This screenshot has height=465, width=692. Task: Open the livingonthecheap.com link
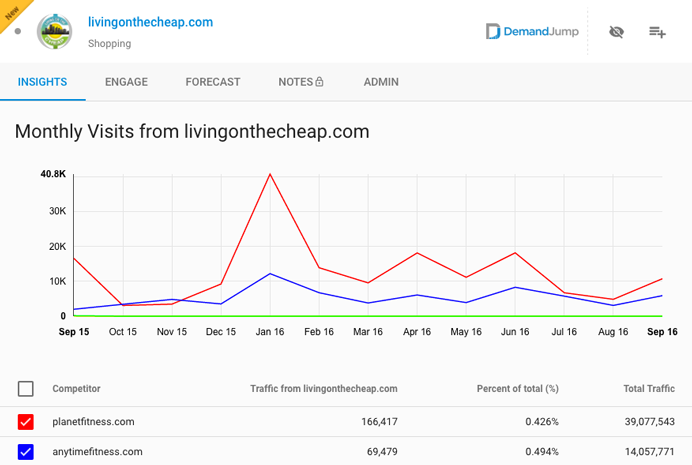[x=150, y=22]
